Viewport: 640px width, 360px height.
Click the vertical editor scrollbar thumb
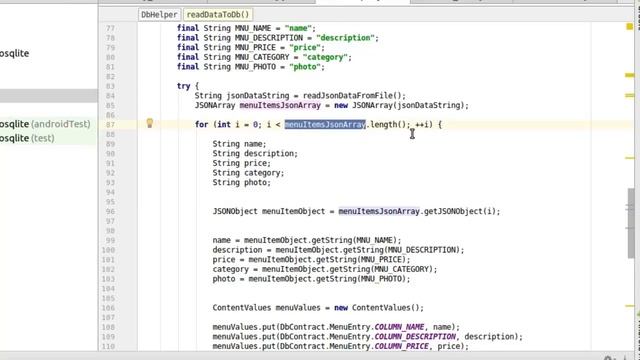click(631, 223)
